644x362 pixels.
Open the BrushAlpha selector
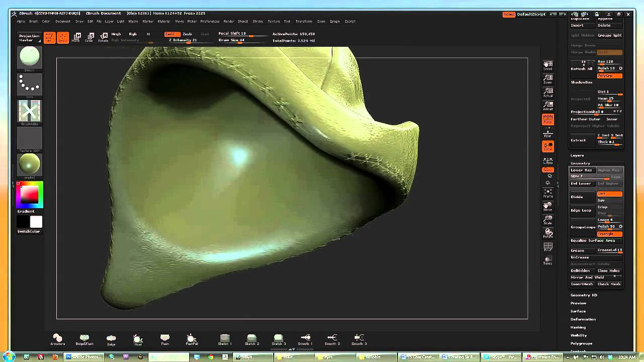coord(29,111)
